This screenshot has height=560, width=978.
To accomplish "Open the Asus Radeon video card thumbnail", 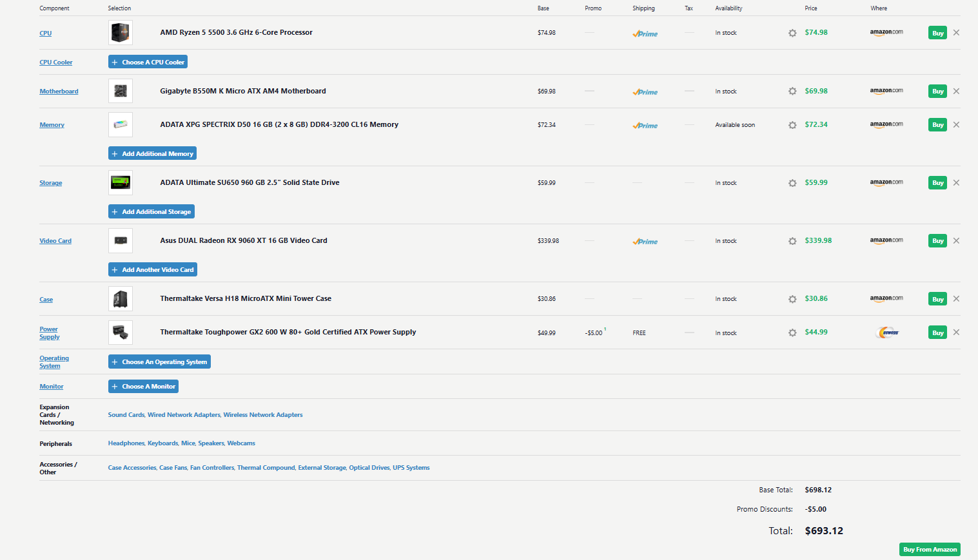I will [x=121, y=241].
